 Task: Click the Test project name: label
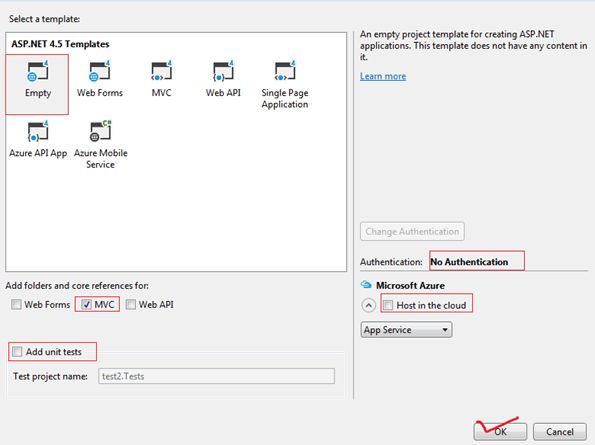(50, 376)
